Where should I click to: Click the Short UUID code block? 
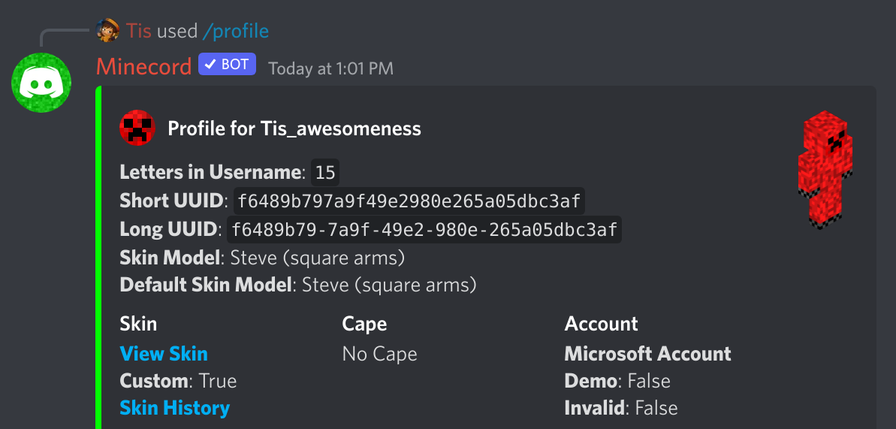click(409, 201)
